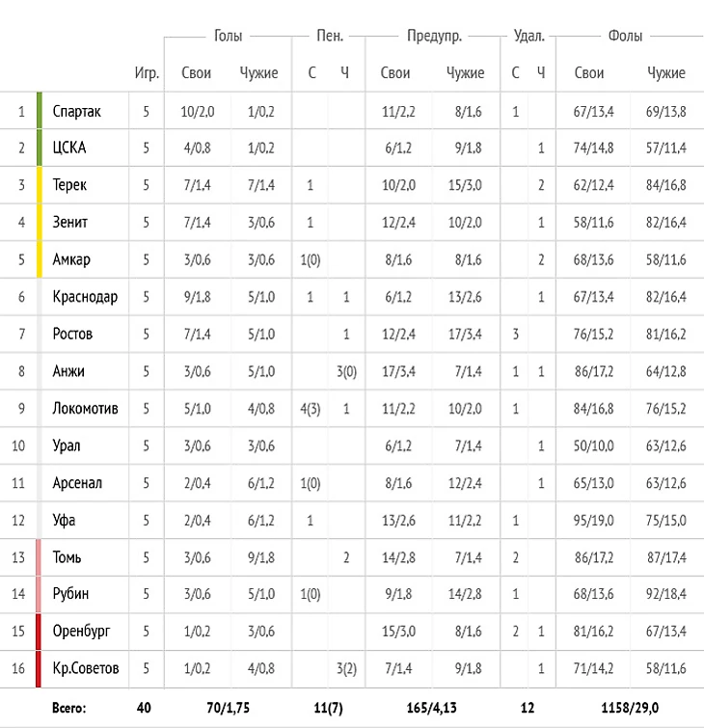Click the Спартак team name
The width and height of the screenshot is (704, 728).
coord(76,112)
